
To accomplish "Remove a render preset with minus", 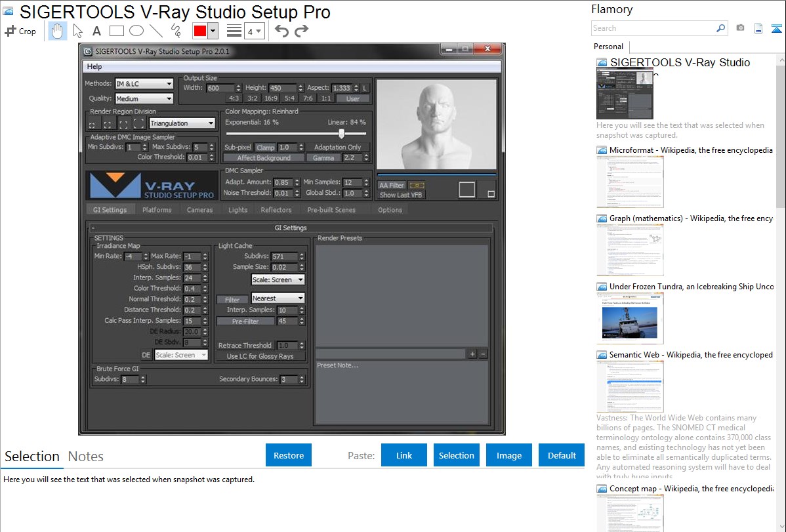I will (x=483, y=354).
